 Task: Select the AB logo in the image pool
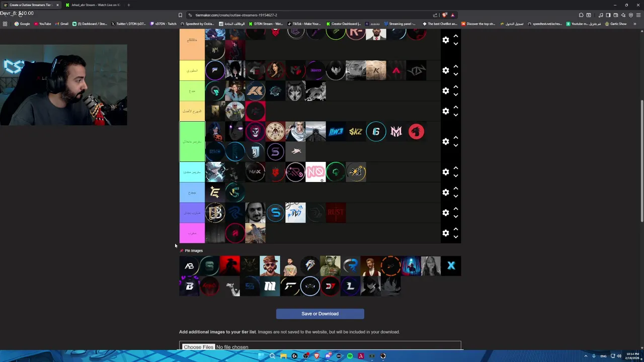pos(189,266)
